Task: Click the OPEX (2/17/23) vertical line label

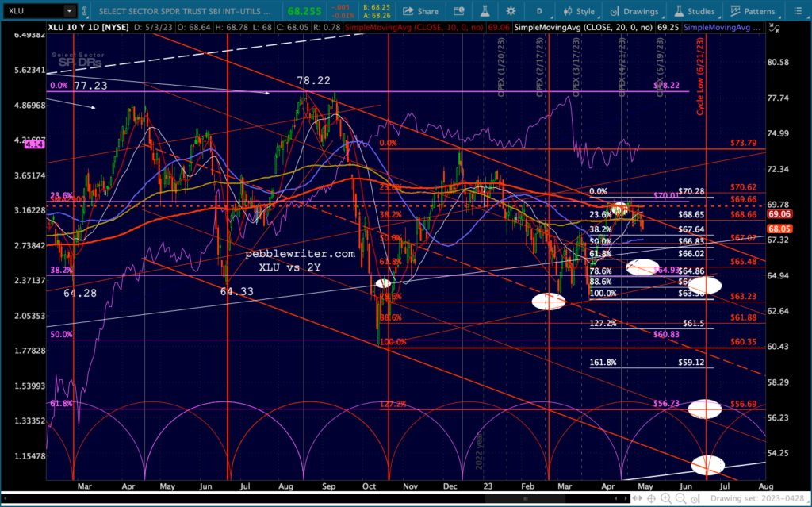Action: coord(540,67)
